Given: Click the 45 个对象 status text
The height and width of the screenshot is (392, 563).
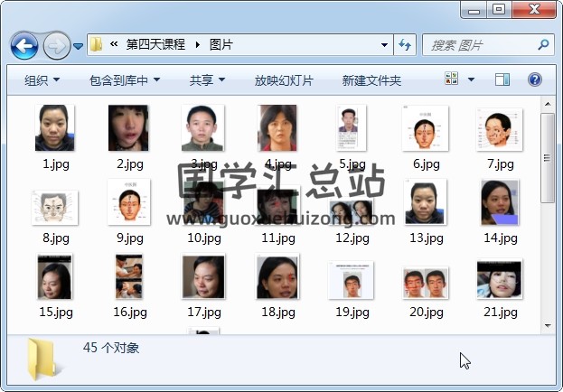Looking at the screenshot, I should [111, 348].
